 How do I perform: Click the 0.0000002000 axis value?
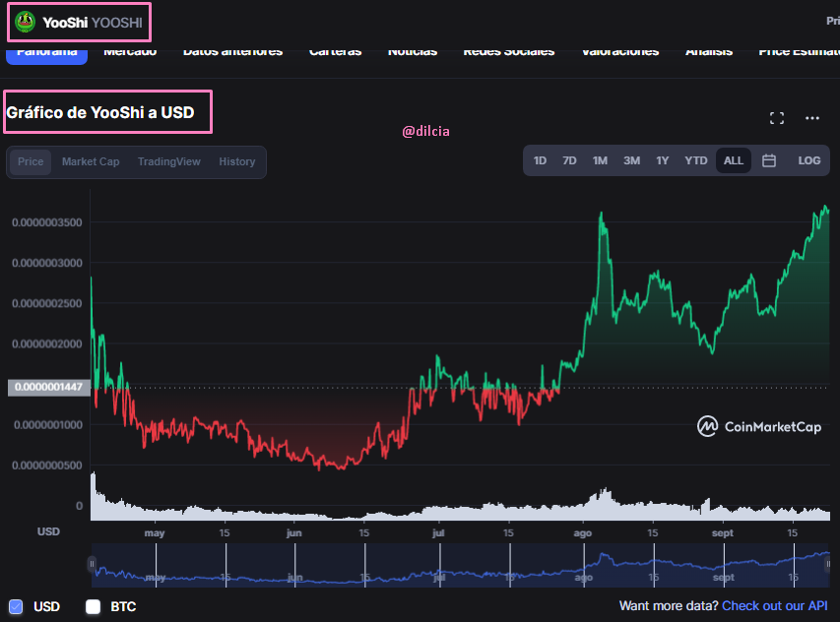[47, 343]
